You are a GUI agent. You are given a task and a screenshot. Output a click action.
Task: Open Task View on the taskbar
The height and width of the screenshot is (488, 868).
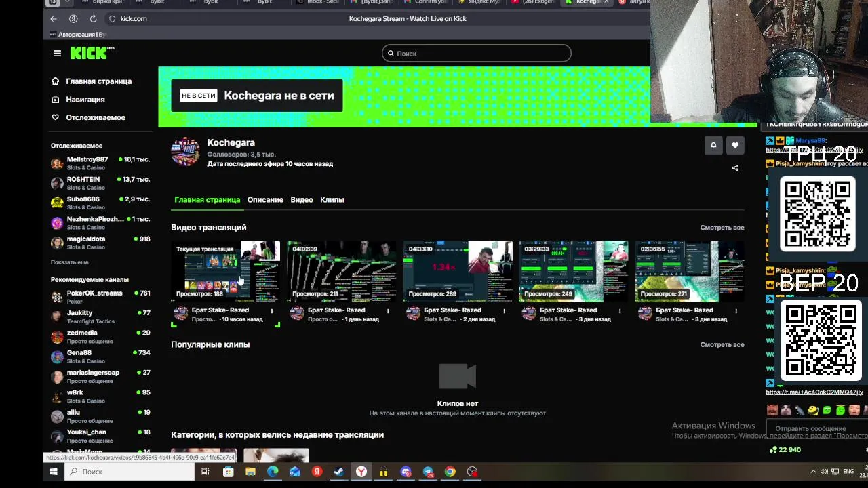point(205,472)
